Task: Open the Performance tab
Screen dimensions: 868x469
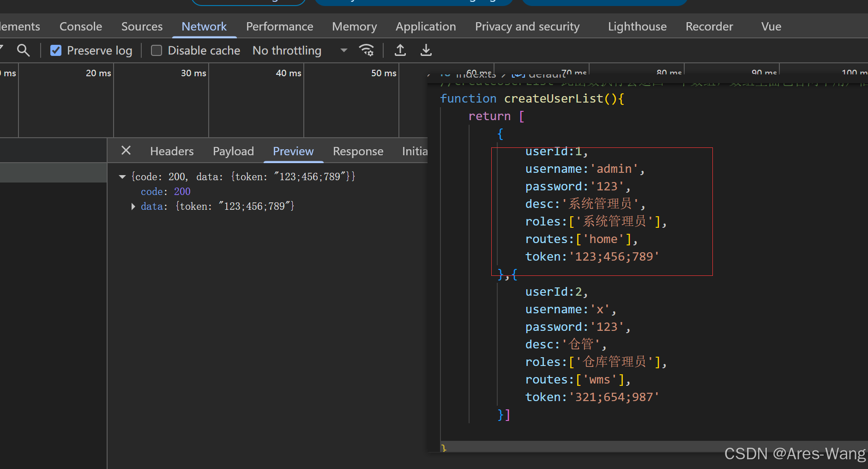Action: (x=279, y=26)
